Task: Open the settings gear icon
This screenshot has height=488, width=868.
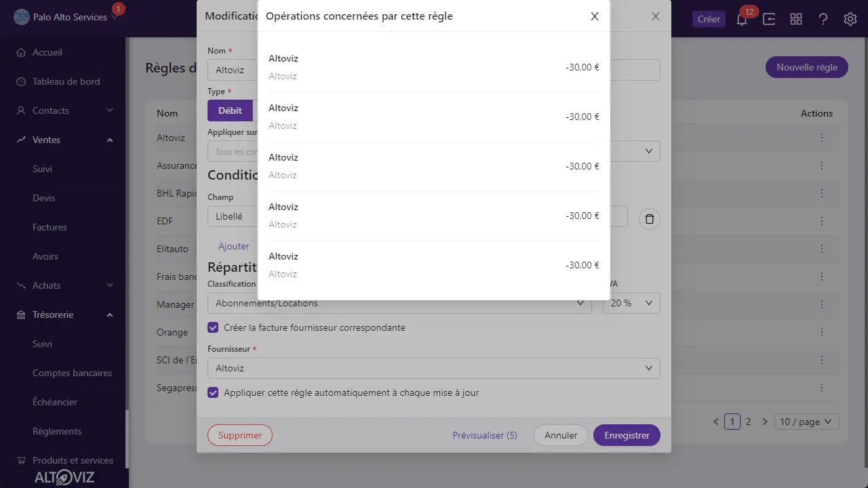Action: (x=850, y=19)
